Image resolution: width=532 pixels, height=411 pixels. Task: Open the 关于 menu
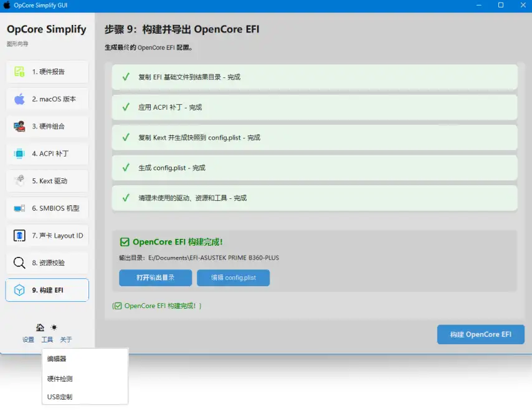(x=66, y=340)
